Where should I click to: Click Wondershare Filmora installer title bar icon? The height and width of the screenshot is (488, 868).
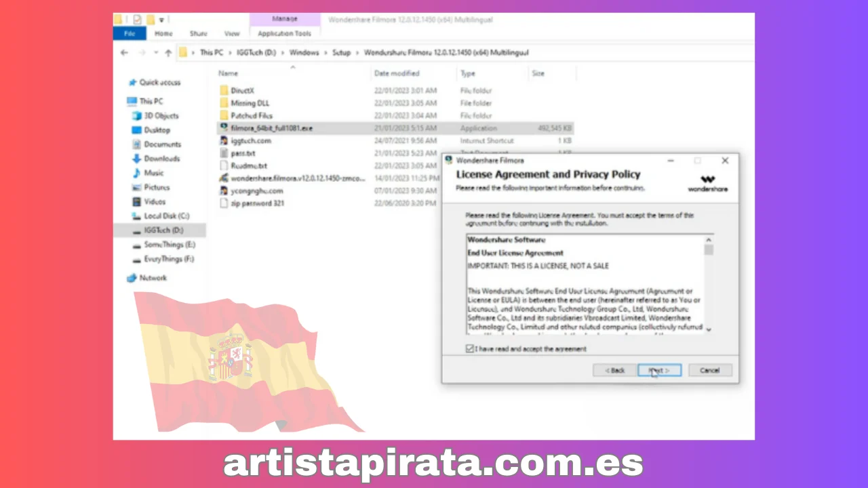tap(448, 161)
